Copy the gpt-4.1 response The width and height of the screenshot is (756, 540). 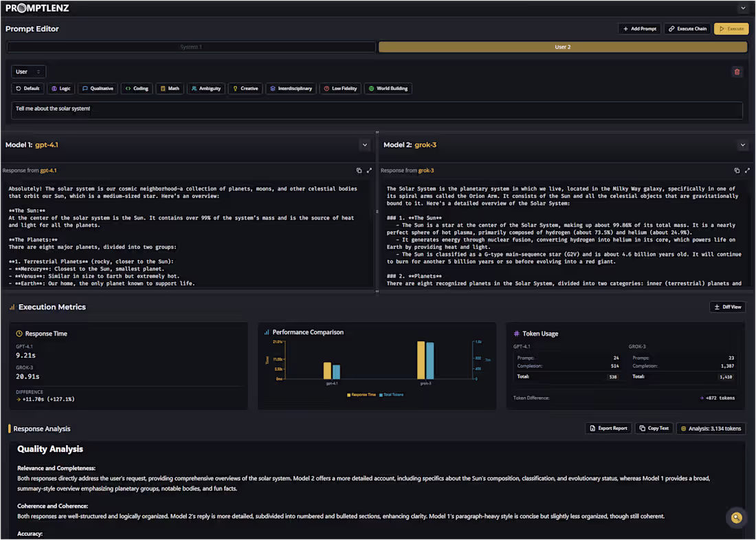[359, 171]
